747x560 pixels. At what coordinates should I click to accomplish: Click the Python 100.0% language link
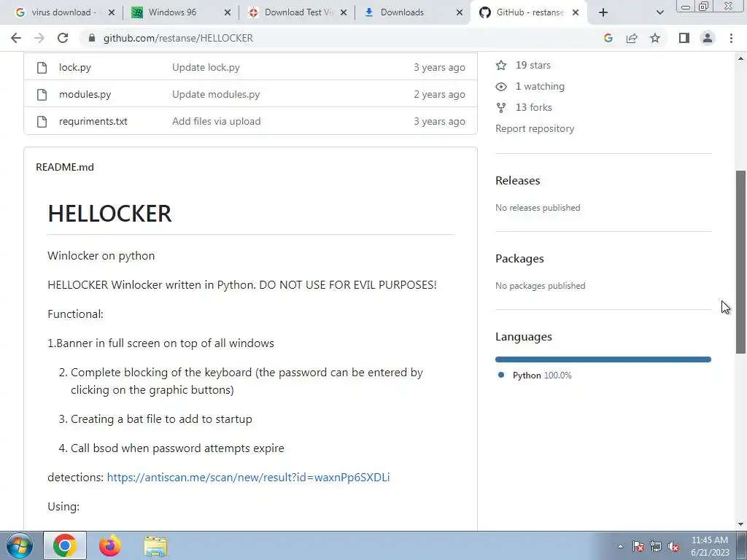542,376
